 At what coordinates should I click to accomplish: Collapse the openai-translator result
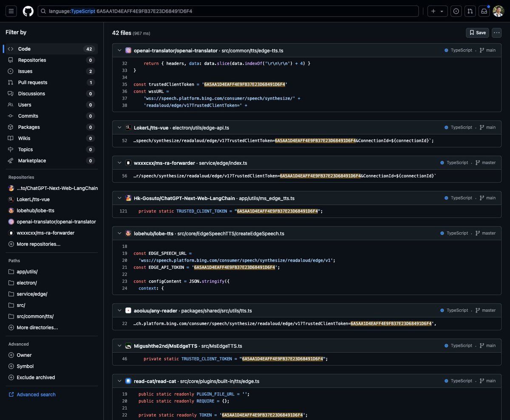point(119,51)
